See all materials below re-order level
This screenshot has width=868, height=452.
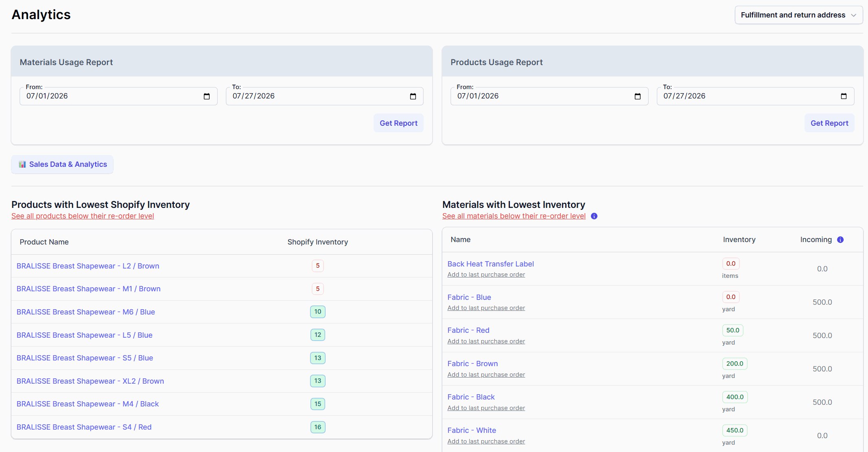514,216
